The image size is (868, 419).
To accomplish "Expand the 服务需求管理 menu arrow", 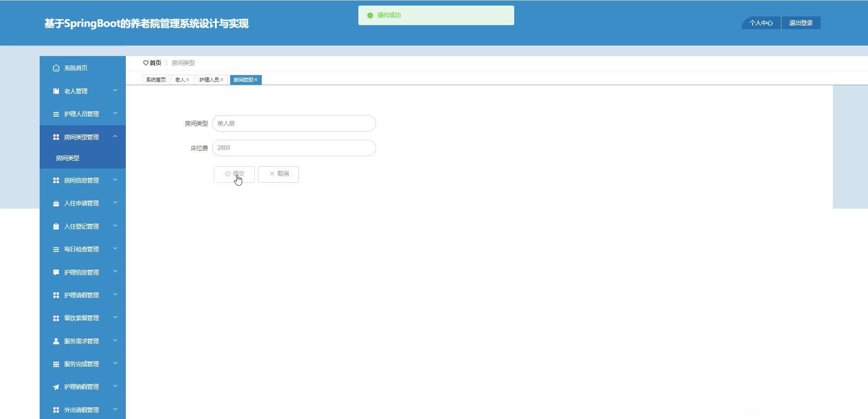I will (x=115, y=341).
